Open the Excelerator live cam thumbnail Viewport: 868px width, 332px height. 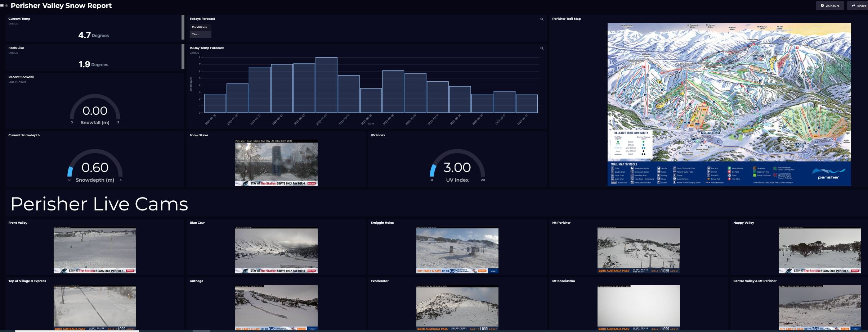pyautogui.click(x=457, y=308)
